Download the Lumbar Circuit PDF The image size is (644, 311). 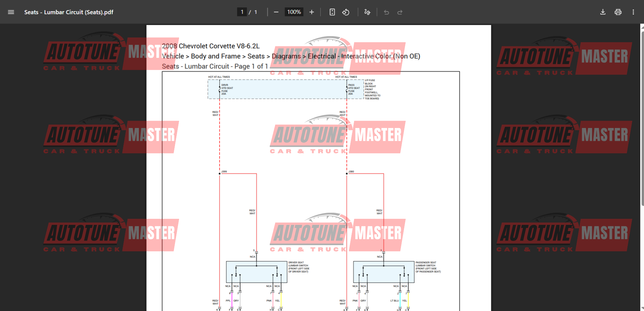603,12
